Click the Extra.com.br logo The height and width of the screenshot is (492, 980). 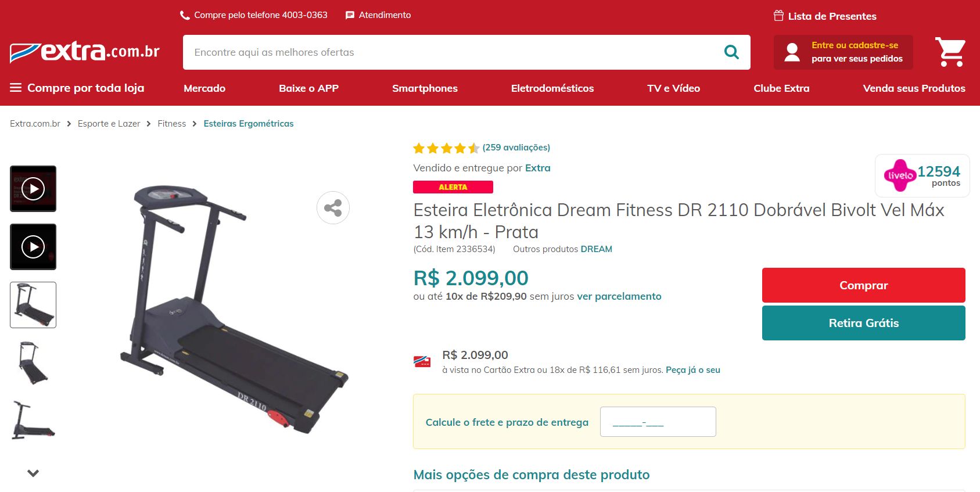85,52
